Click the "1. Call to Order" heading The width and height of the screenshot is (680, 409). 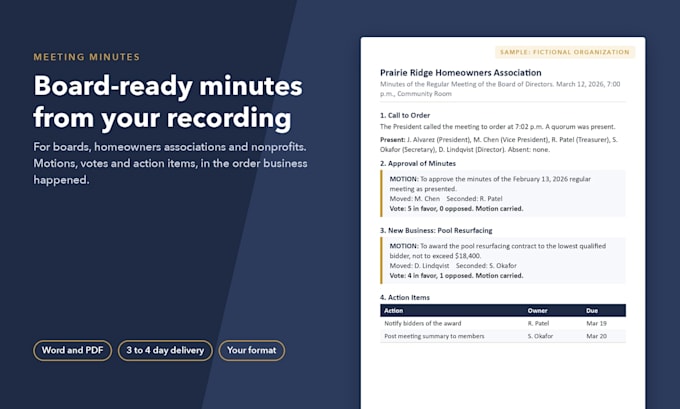tap(405, 115)
